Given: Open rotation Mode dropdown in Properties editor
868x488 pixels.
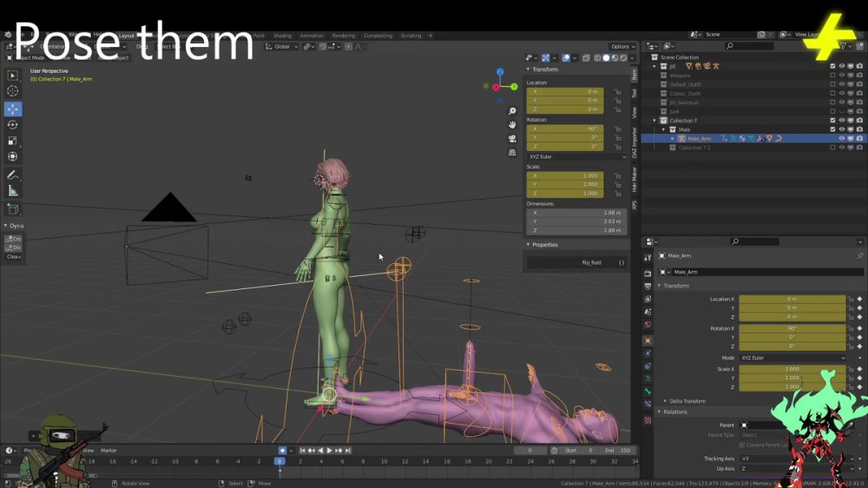Looking at the screenshot, I should point(792,358).
